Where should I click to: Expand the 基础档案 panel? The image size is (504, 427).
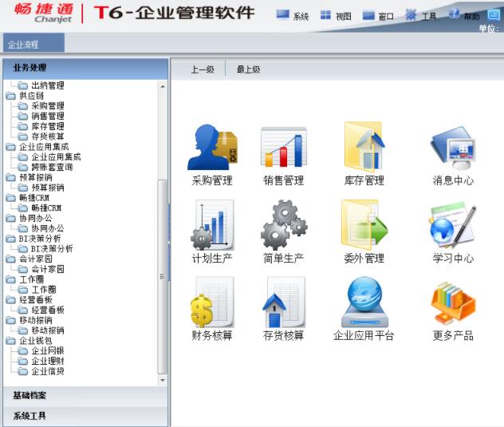[x=85, y=396]
